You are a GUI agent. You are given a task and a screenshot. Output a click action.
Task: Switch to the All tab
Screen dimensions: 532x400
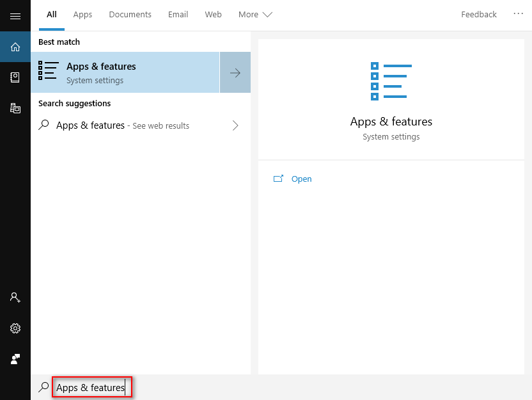pos(52,15)
